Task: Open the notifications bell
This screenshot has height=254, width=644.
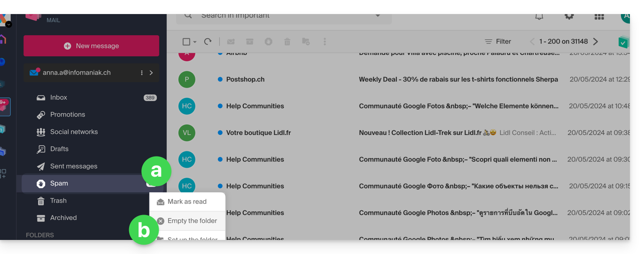Action: [539, 16]
